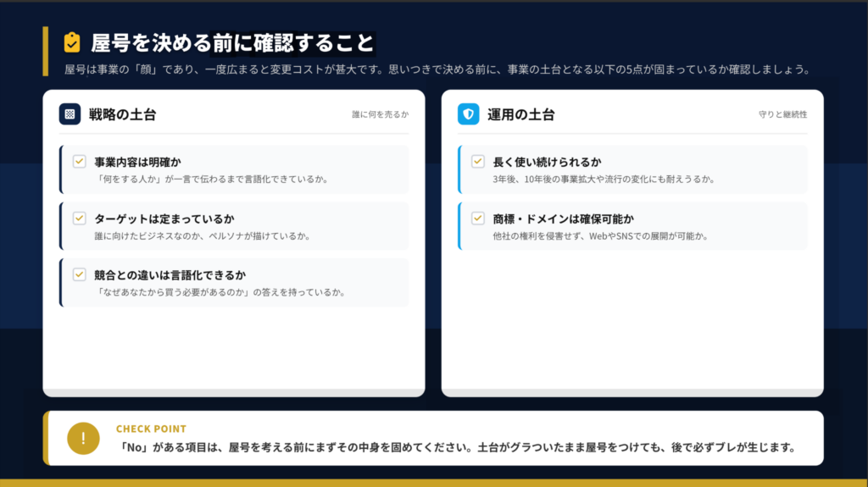Select the 運用の土台 card heading
This screenshot has height=487, width=868.
(521, 114)
